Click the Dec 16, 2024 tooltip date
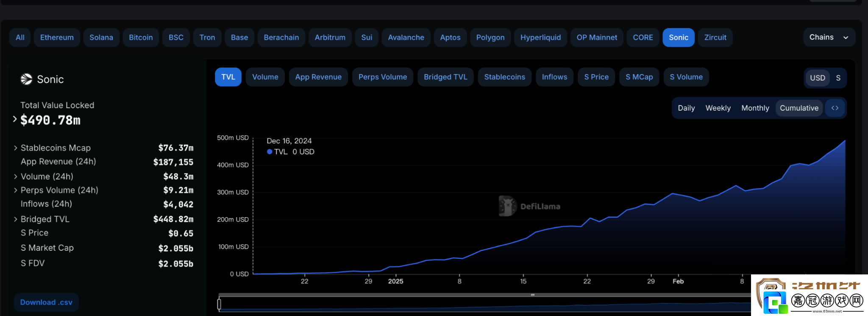This screenshot has width=868, height=316. (289, 141)
